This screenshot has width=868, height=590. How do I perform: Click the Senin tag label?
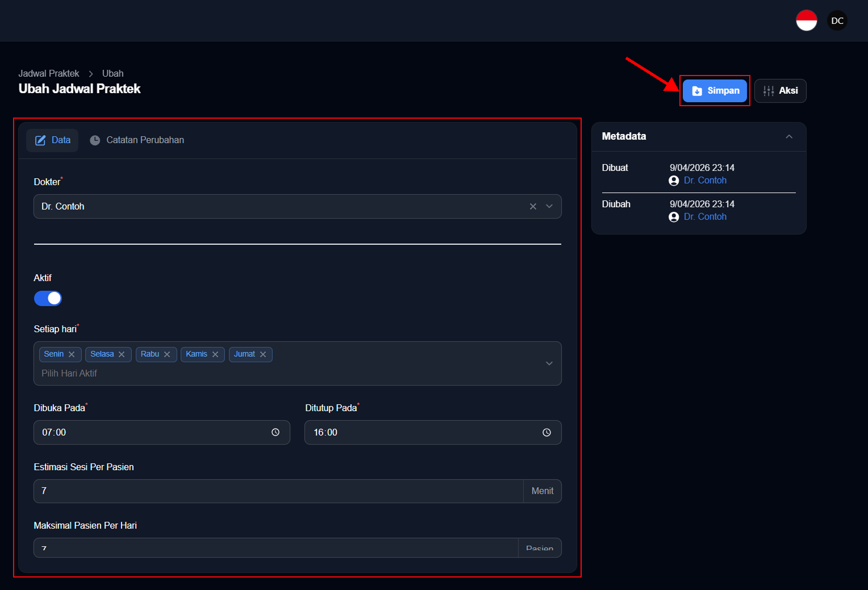tap(54, 354)
